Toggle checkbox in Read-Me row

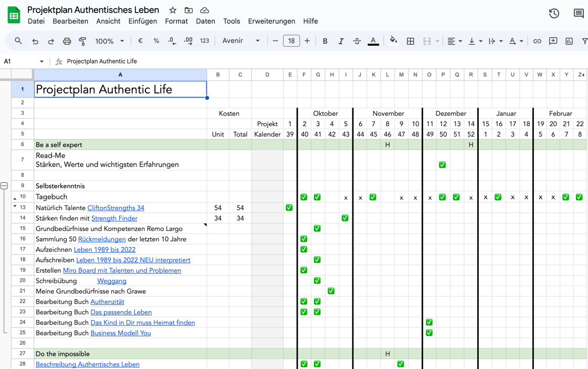pos(442,165)
